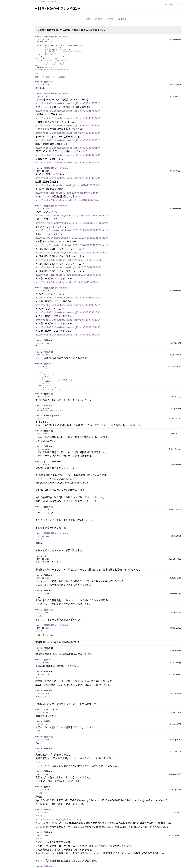Select the '353KB' size label
This screenshot has width=186, height=868.
(x=179, y=4)
